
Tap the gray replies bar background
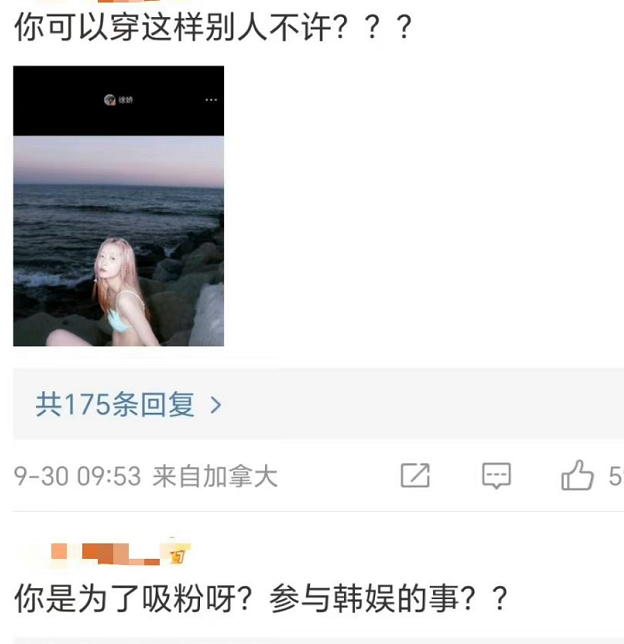[x=318, y=405]
